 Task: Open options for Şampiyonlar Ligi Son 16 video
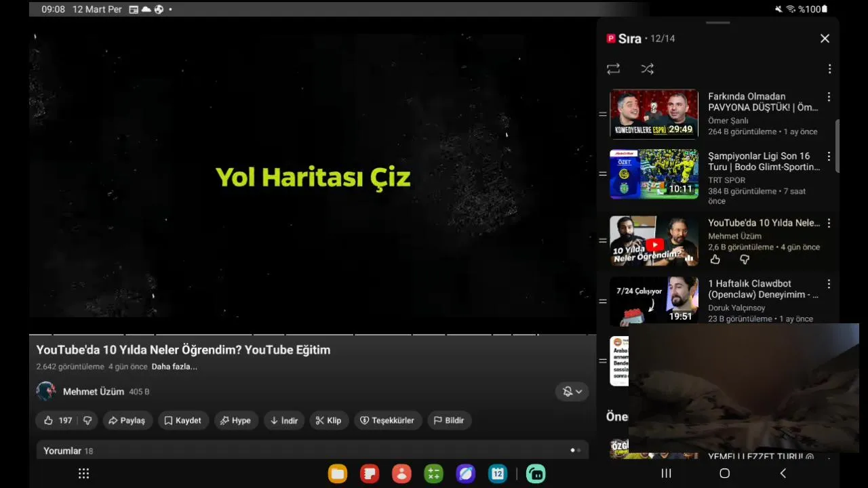point(829,157)
